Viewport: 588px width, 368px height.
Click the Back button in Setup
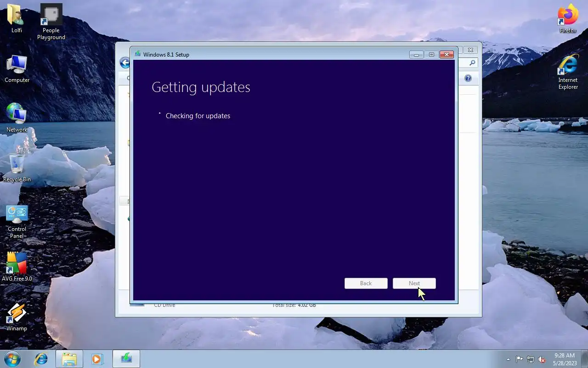[366, 283]
